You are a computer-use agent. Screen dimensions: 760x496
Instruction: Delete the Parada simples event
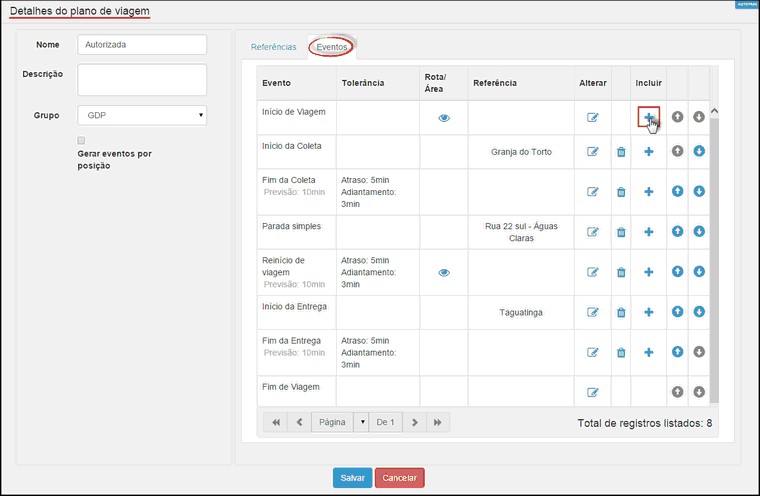[x=621, y=232]
